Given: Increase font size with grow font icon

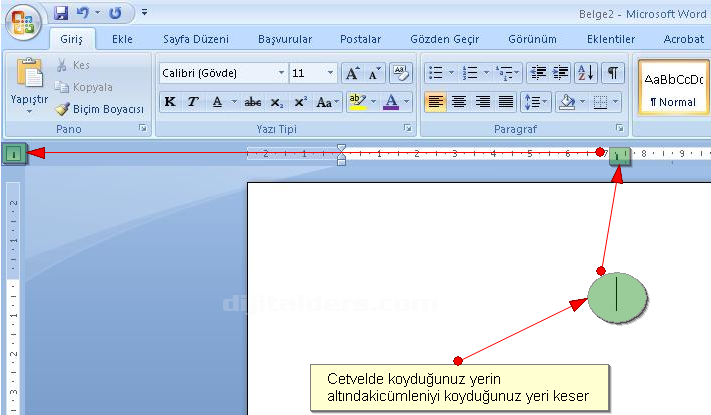Looking at the screenshot, I should (x=352, y=73).
